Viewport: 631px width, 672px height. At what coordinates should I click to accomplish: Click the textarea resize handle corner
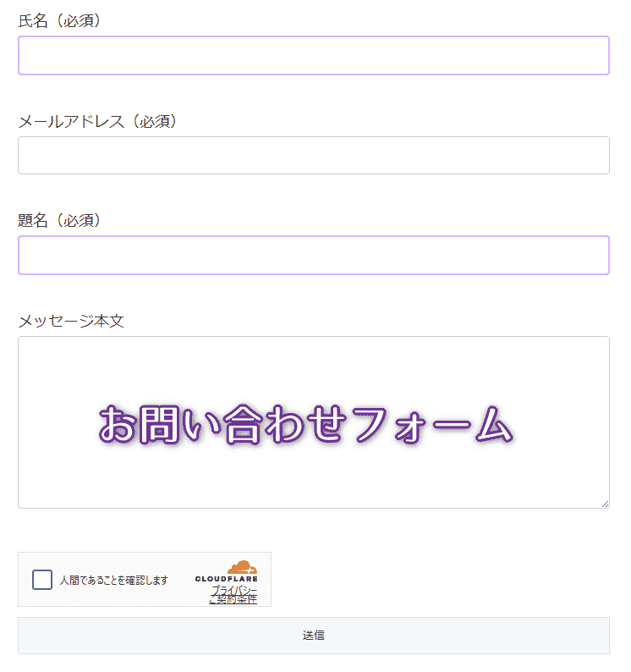point(605,504)
